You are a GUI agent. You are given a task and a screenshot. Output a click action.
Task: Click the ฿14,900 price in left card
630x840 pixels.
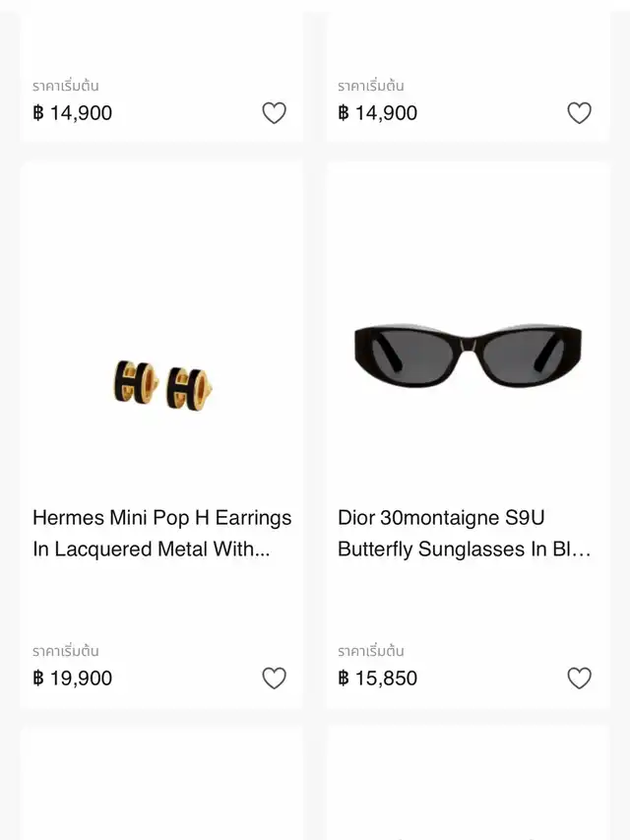[72, 113]
